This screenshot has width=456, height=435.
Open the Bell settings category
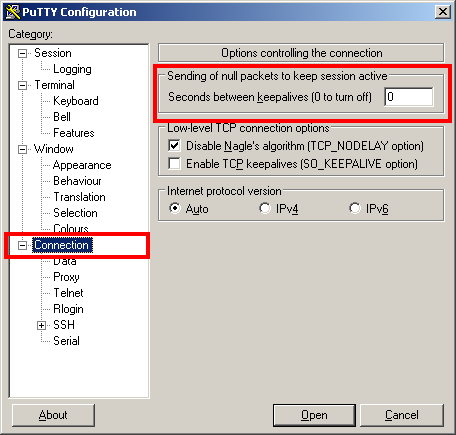(62, 117)
